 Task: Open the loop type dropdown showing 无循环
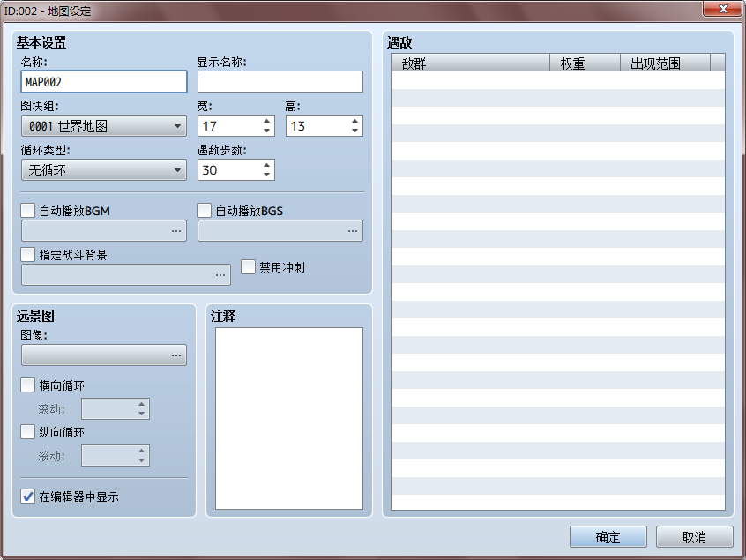104,170
